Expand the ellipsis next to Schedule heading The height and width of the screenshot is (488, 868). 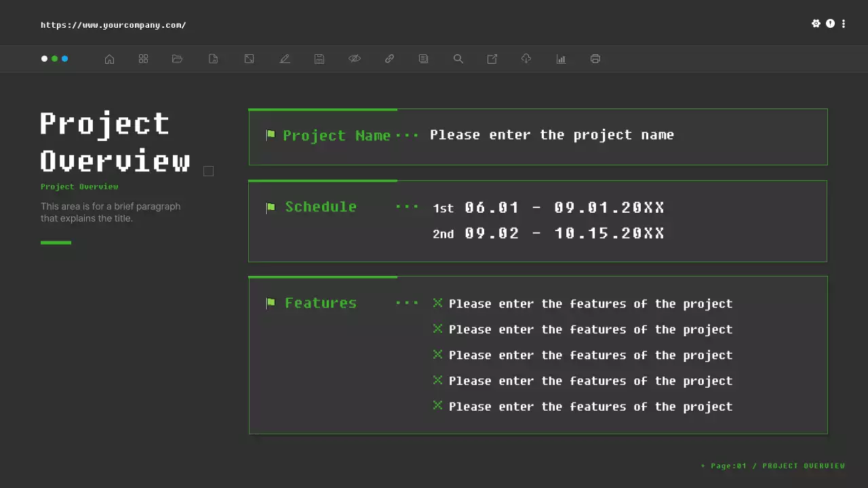407,207
